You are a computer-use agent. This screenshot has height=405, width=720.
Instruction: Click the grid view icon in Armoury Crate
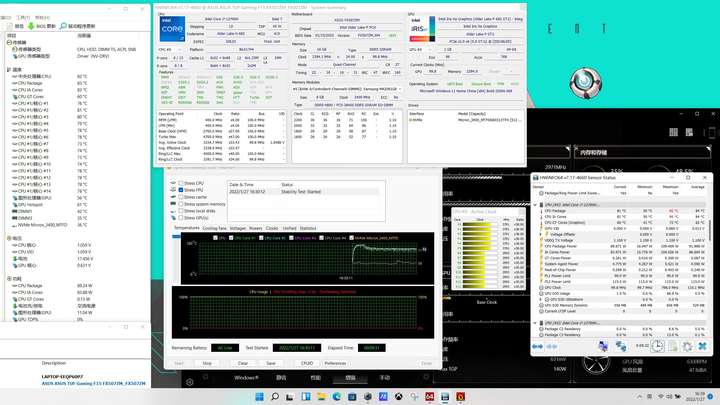(x=674, y=132)
